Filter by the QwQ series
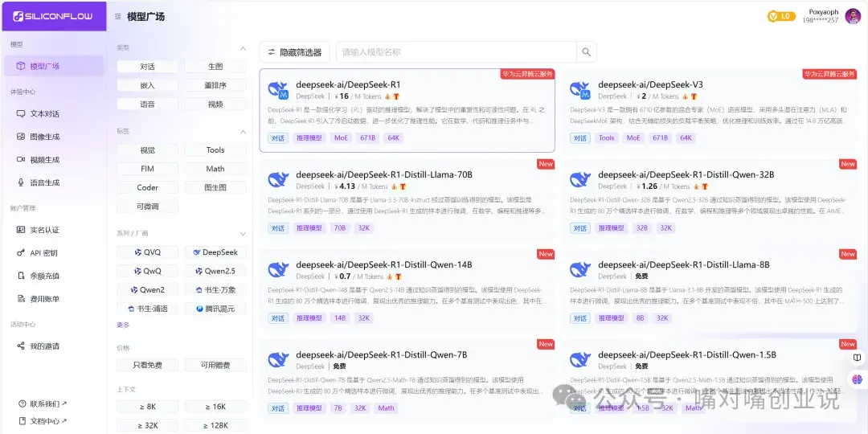Viewport: 868px width, 434px height. [x=147, y=272]
